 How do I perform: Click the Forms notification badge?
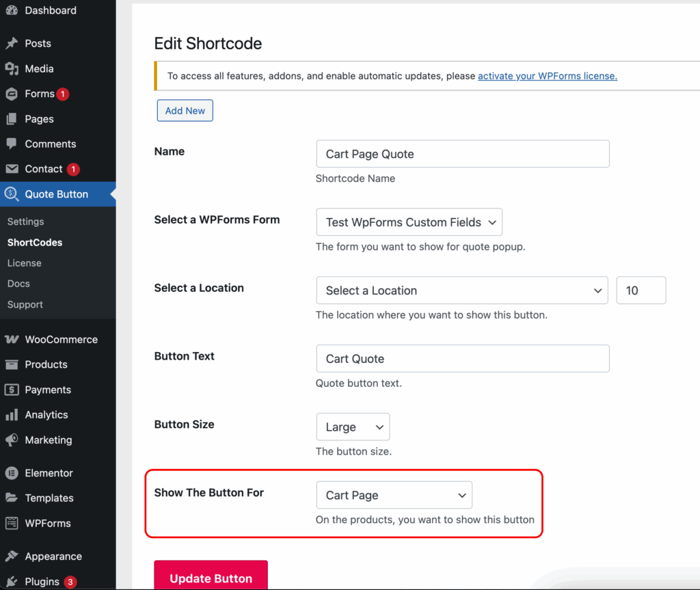[63, 94]
